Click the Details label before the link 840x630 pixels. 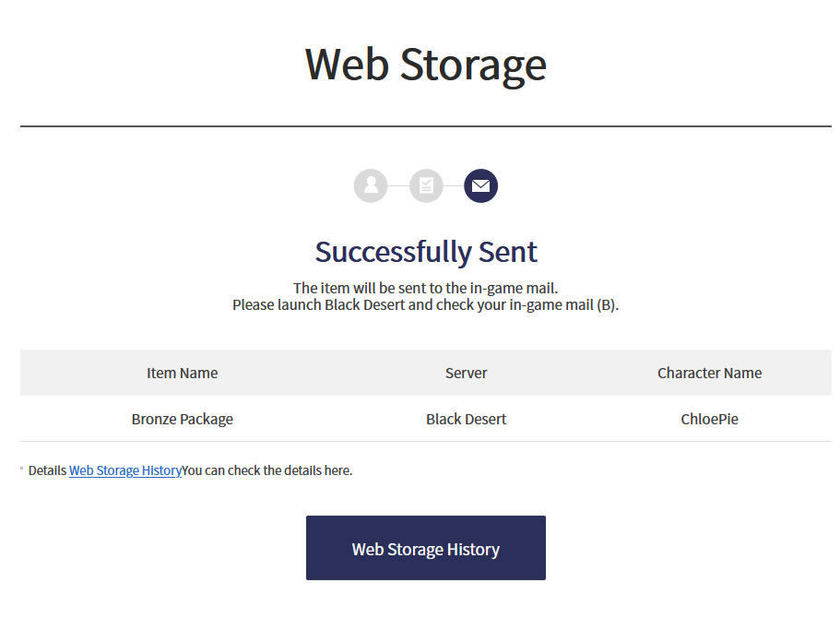[47, 470]
